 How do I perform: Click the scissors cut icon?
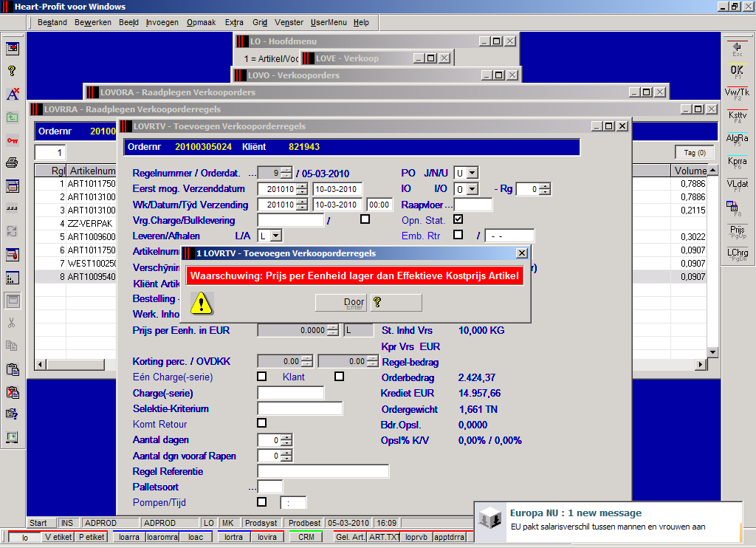coord(12,323)
